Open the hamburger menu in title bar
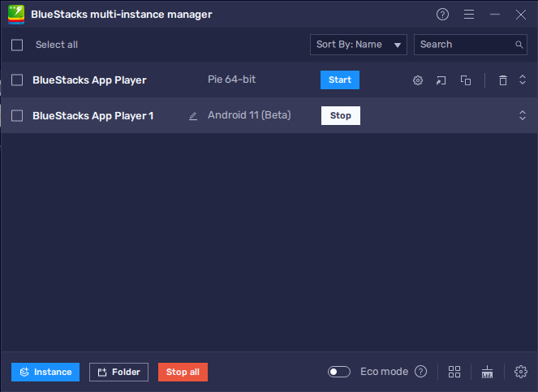 click(x=469, y=15)
